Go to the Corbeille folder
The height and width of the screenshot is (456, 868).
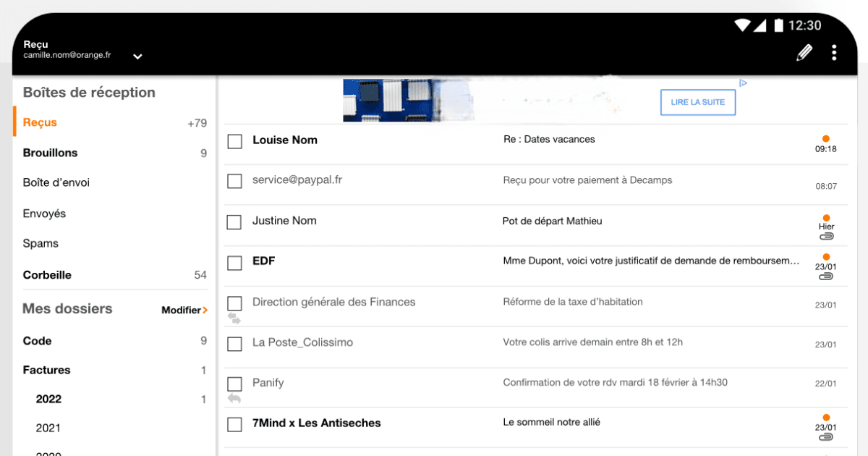tap(47, 275)
